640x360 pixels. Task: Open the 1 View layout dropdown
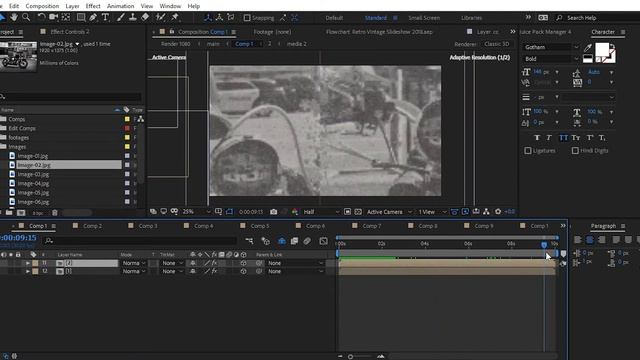[x=432, y=212]
